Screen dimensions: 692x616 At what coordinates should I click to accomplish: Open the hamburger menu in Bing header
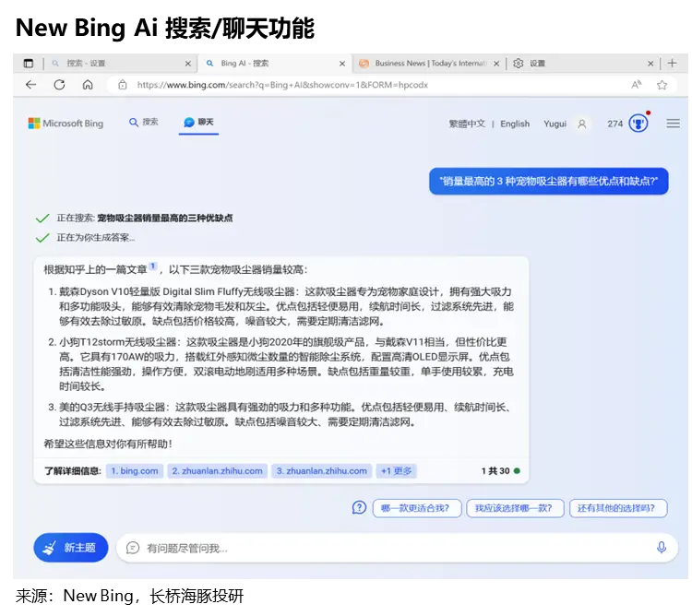(673, 124)
